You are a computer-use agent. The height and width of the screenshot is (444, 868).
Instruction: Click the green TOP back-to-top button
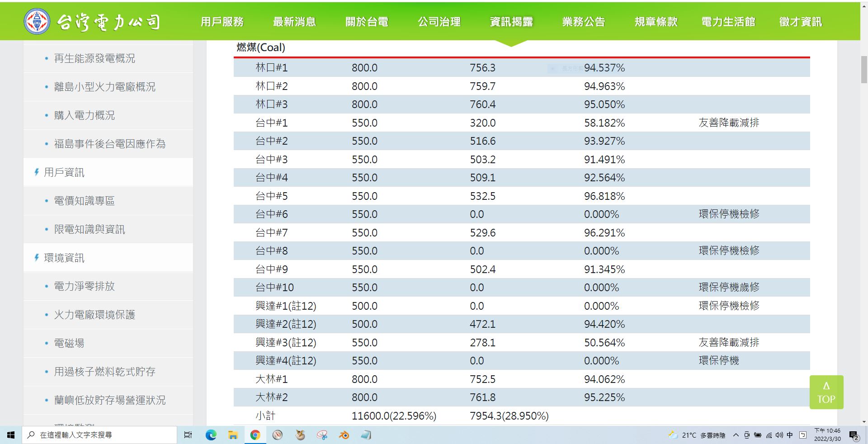pos(826,392)
